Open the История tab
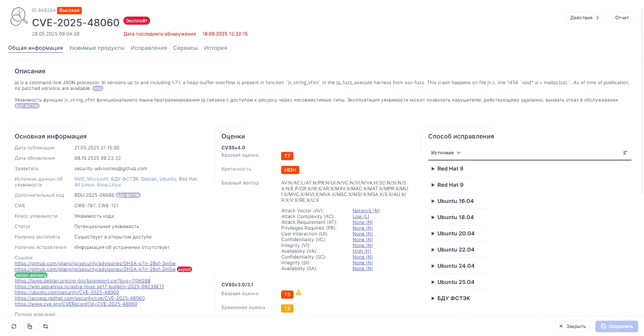 tap(215, 48)
